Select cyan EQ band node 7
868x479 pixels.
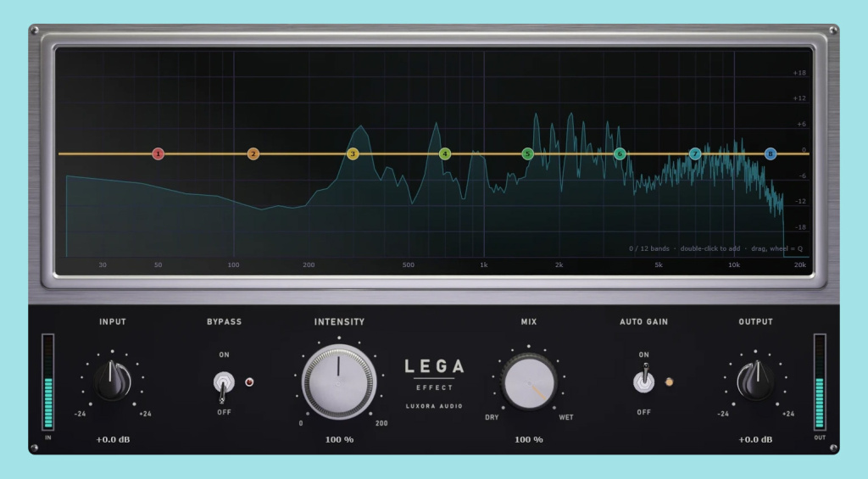(695, 154)
